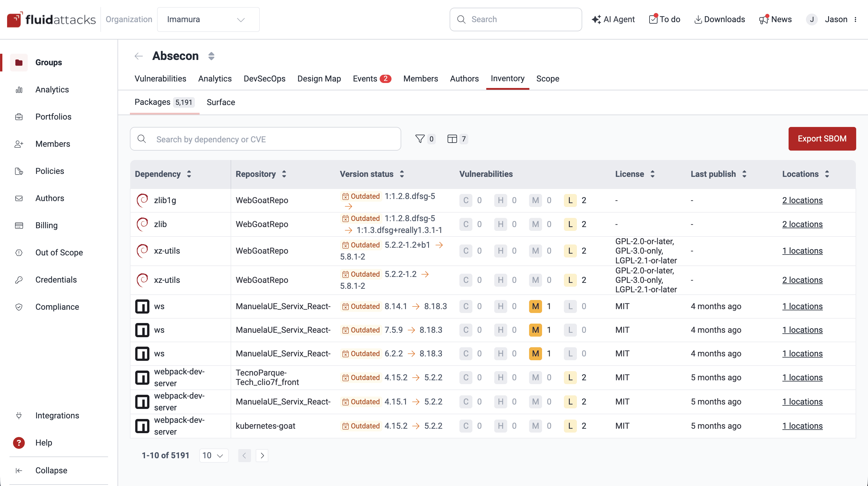Open the Vulnerabilities tab
868x486 pixels.
(160, 79)
